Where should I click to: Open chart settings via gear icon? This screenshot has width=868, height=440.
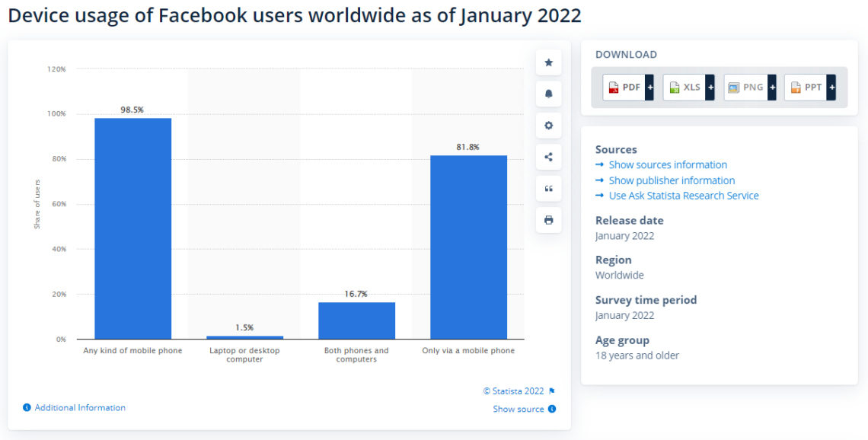pyautogui.click(x=548, y=125)
